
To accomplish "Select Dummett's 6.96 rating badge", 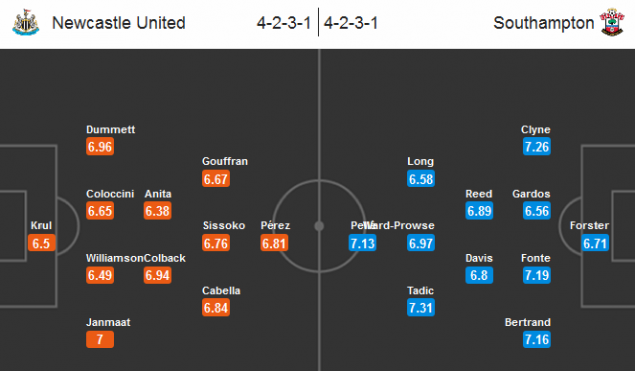I will coord(100,147).
